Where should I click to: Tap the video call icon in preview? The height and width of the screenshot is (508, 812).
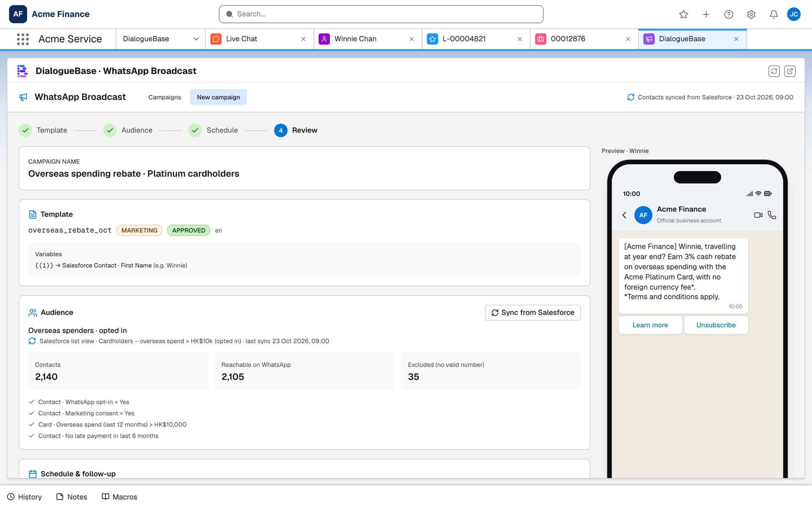(758, 215)
